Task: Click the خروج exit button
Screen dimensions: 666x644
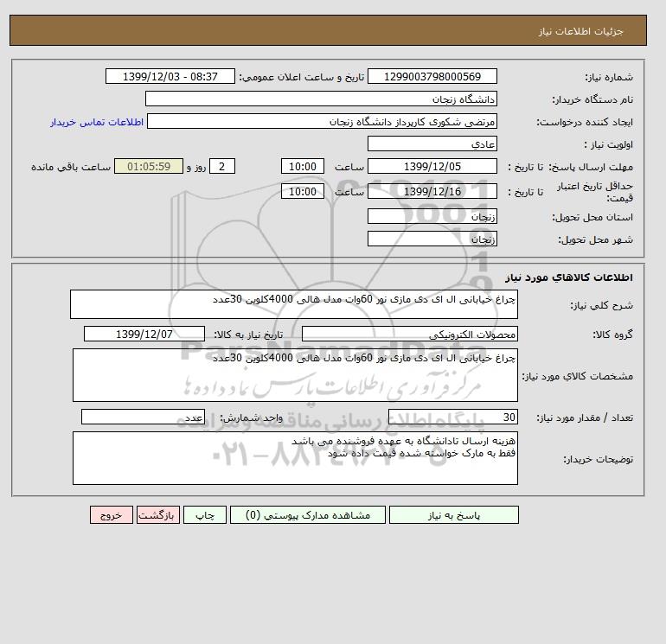Action: coord(112,515)
